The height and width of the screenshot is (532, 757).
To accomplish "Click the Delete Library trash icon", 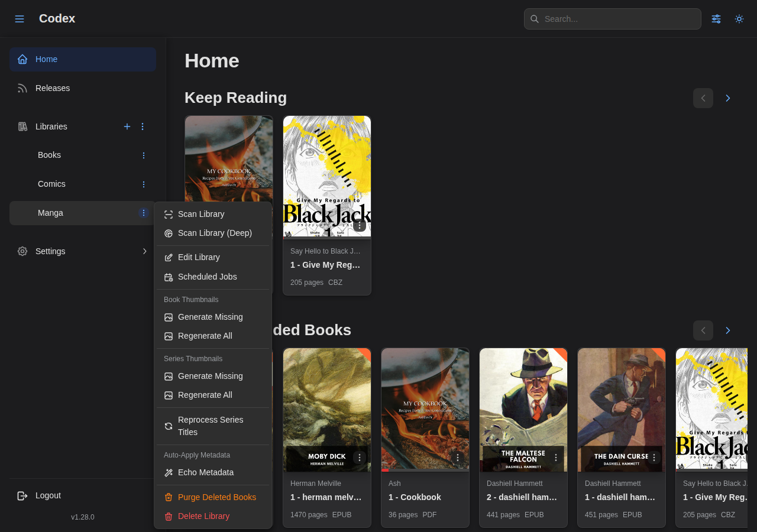I will pos(169,517).
